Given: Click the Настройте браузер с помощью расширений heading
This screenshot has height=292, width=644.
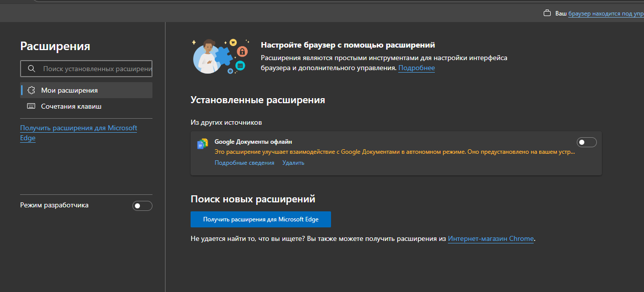Looking at the screenshot, I should click(x=348, y=45).
